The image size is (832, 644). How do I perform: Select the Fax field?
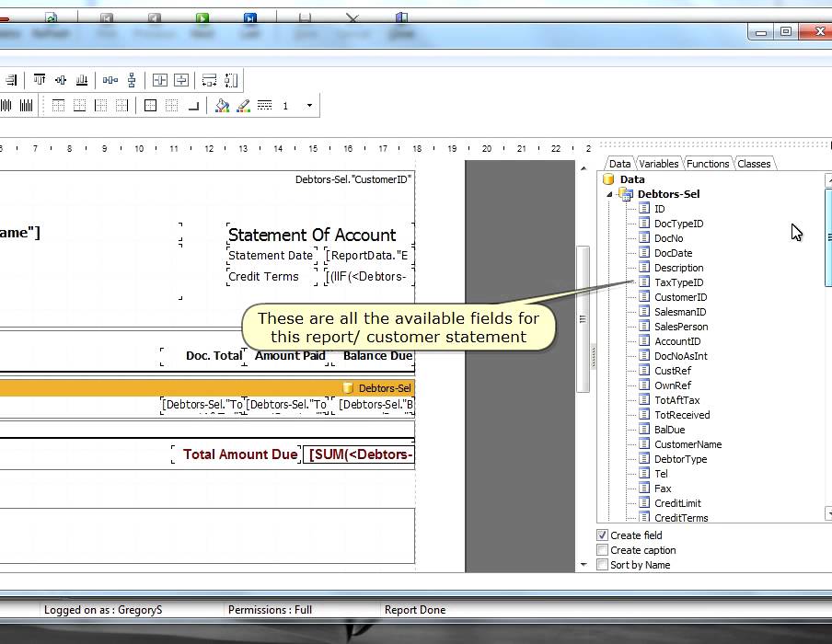663,489
